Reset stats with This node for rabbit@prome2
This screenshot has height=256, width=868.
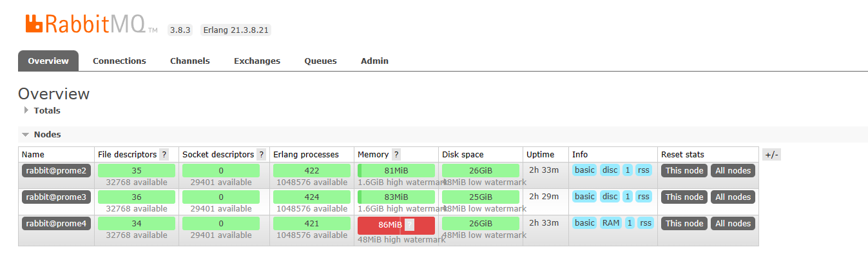click(x=684, y=171)
